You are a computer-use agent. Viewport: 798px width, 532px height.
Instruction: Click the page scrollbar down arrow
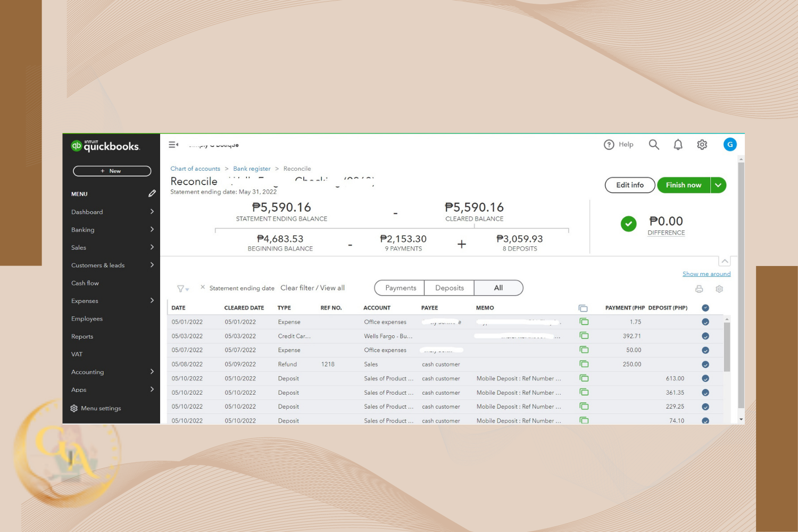(x=741, y=420)
